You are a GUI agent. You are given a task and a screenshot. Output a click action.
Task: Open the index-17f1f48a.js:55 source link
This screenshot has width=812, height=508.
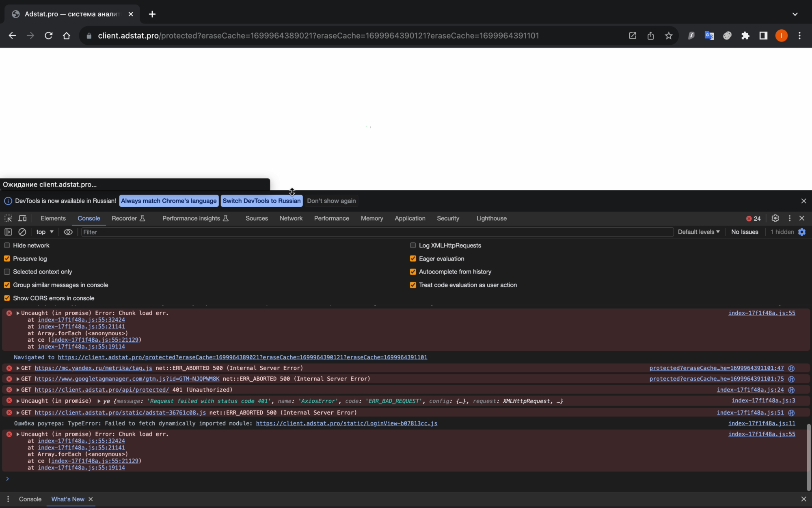(x=762, y=313)
